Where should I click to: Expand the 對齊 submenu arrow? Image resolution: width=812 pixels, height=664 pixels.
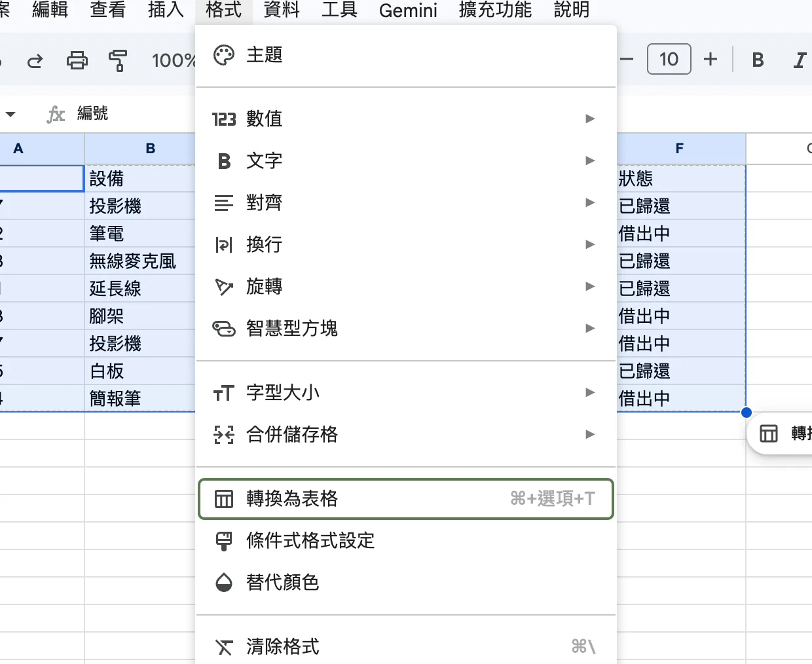pos(590,202)
